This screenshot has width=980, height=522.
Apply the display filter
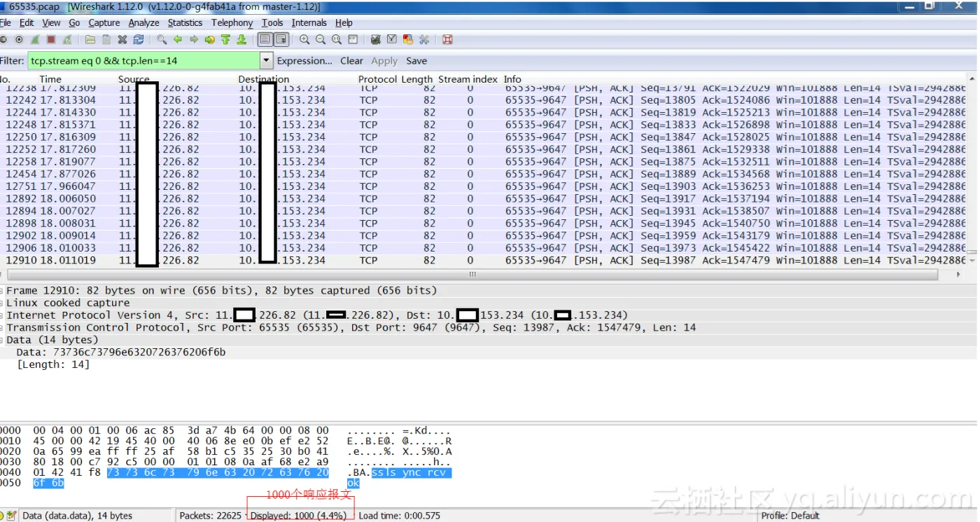(x=384, y=61)
